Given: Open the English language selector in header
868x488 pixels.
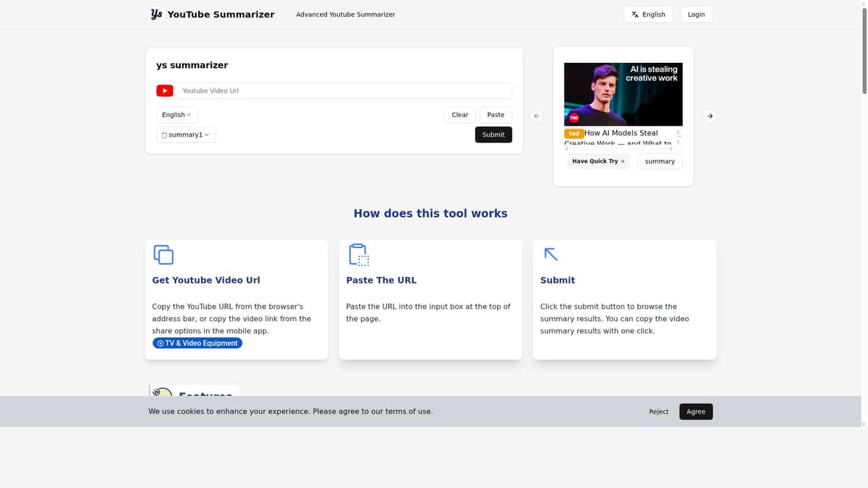Looking at the screenshot, I should (x=648, y=14).
